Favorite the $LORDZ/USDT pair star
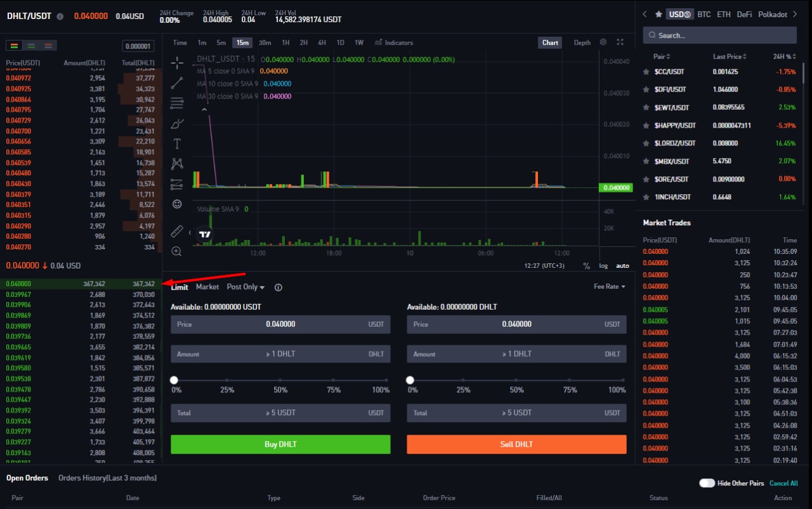Viewport: 812px width, 509px height. pyautogui.click(x=646, y=143)
